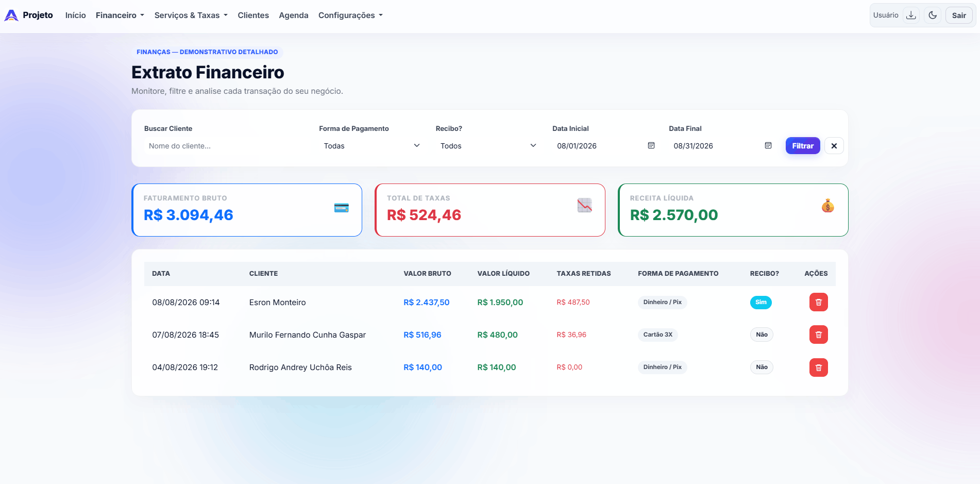
Task: Click retained fee R$ 487,50
Action: (x=573, y=302)
